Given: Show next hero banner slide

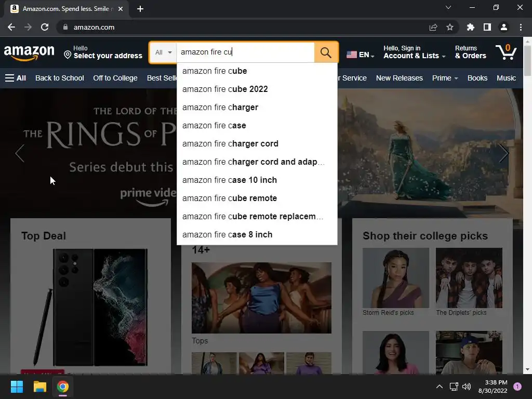Looking at the screenshot, I should (504, 153).
